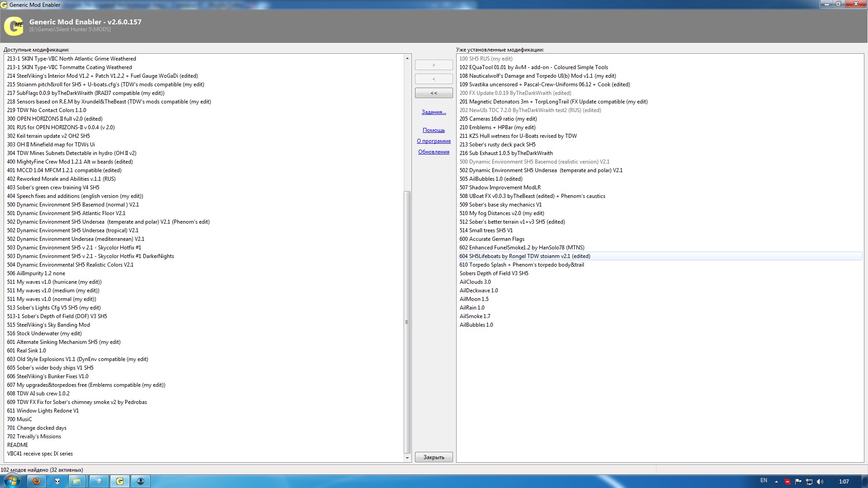
Task: Select '506 AilImpurity 1.2 none'
Action: (x=36, y=273)
